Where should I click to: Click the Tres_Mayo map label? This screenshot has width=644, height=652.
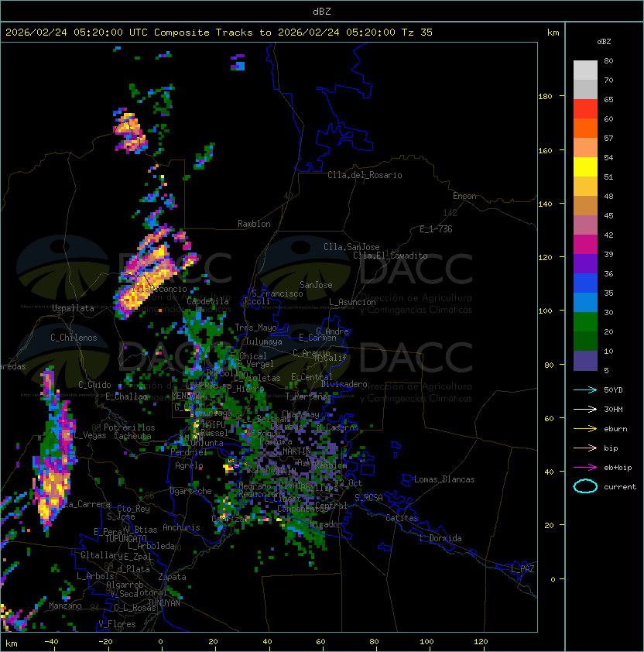(255, 328)
